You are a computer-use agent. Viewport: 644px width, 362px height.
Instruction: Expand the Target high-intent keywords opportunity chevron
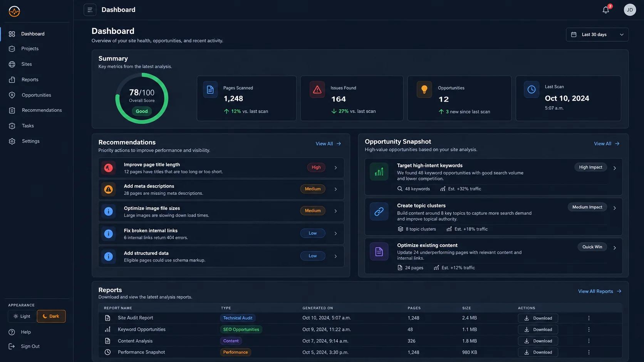[614, 168]
